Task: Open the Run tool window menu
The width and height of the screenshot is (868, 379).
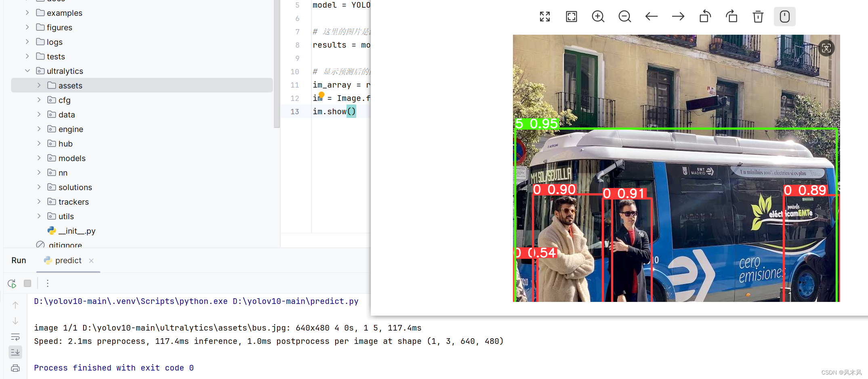Action: coord(47,283)
